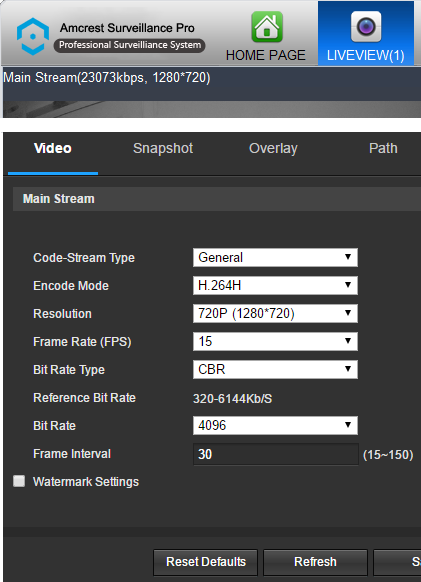Select the LIVEVIEW camera lens icon
421x582 pixels.
tap(366, 26)
